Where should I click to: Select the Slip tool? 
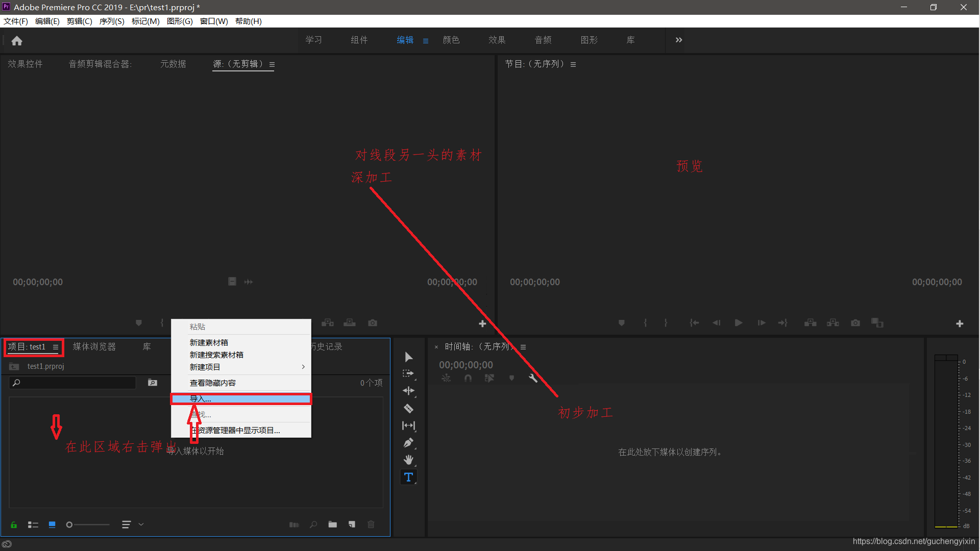click(x=408, y=425)
